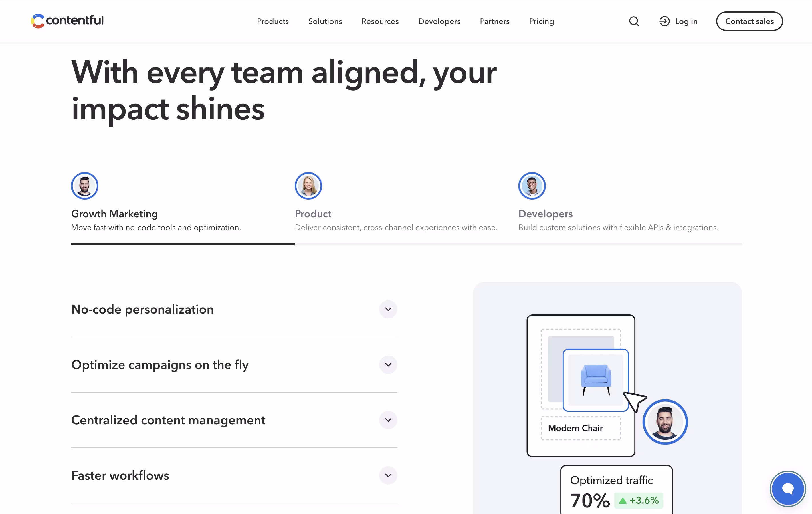Open the Developers nav menu
Viewport: 812px width, 514px height.
pos(439,21)
